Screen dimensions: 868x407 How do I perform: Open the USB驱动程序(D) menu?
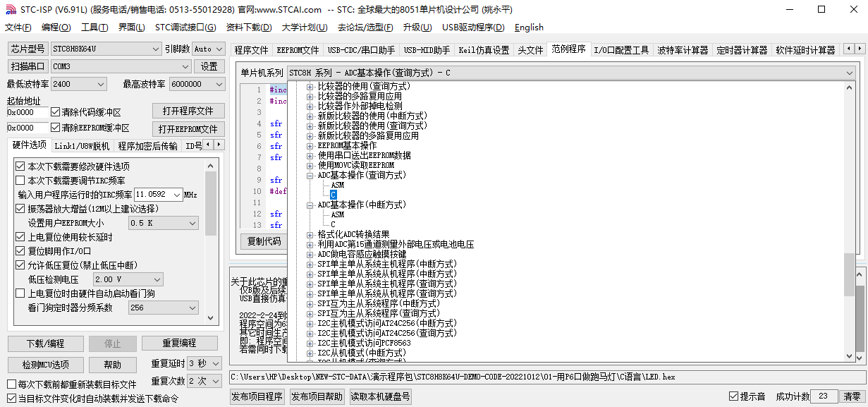(473, 28)
